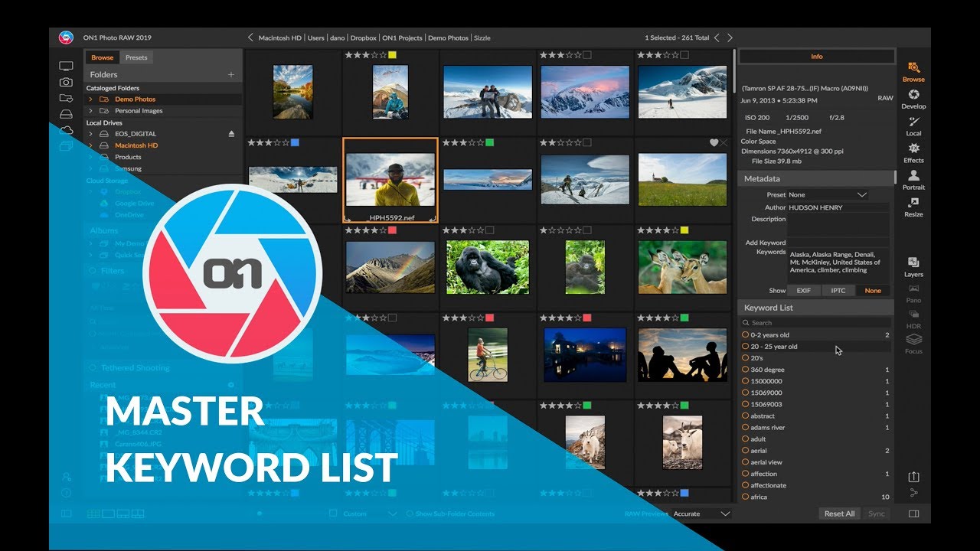Switch to the Browse tab in left panel
This screenshot has width=980, height=551.
[102, 57]
